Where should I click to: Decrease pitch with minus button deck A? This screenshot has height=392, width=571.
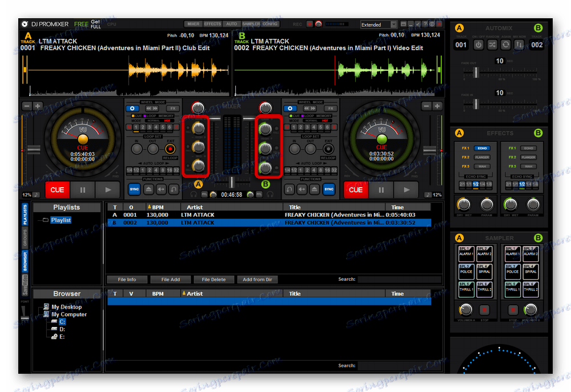click(27, 106)
